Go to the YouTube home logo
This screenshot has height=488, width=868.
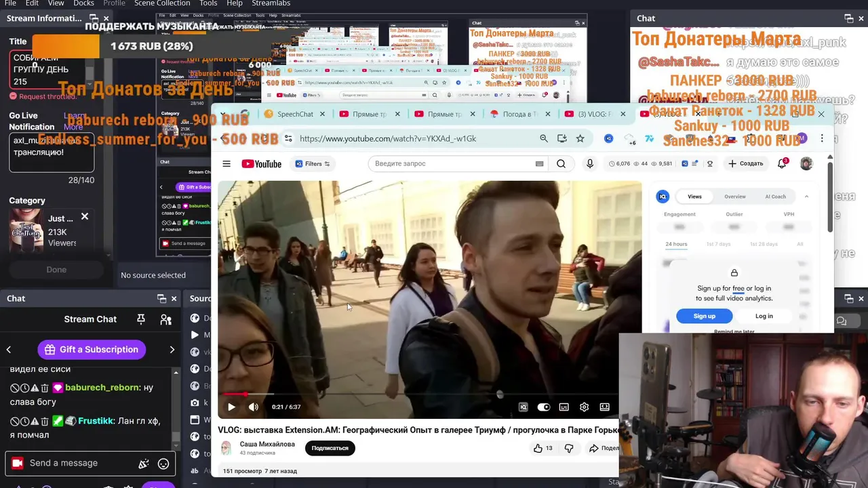click(x=261, y=163)
